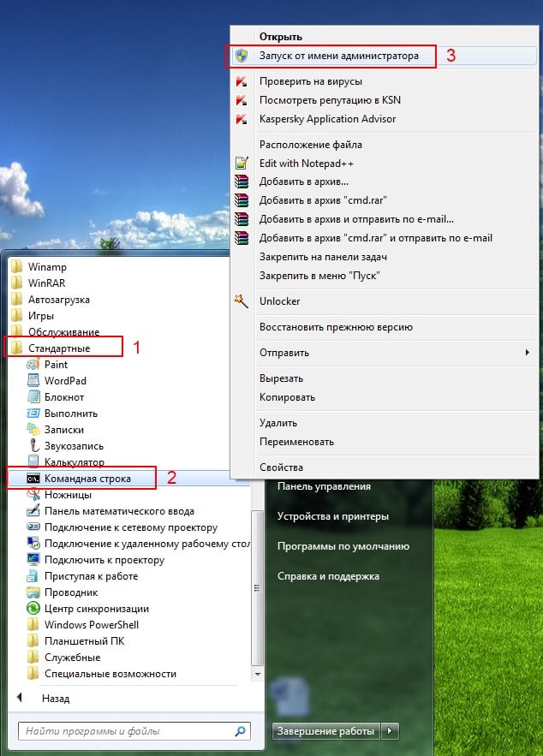Open the WordPad icon in Standard programs
The image size is (543, 756).
pyautogui.click(x=33, y=380)
